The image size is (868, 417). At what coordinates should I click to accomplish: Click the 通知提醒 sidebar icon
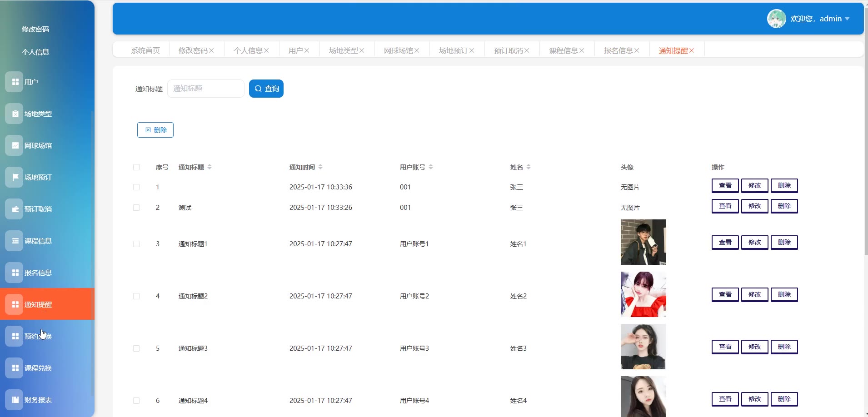[x=14, y=304]
